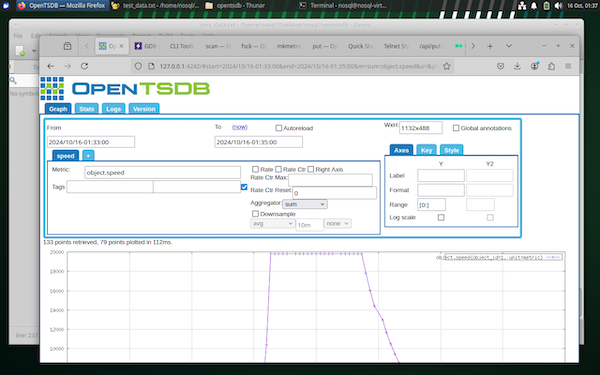
Task: Save page to Pocket icon
Action: (500, 66)
